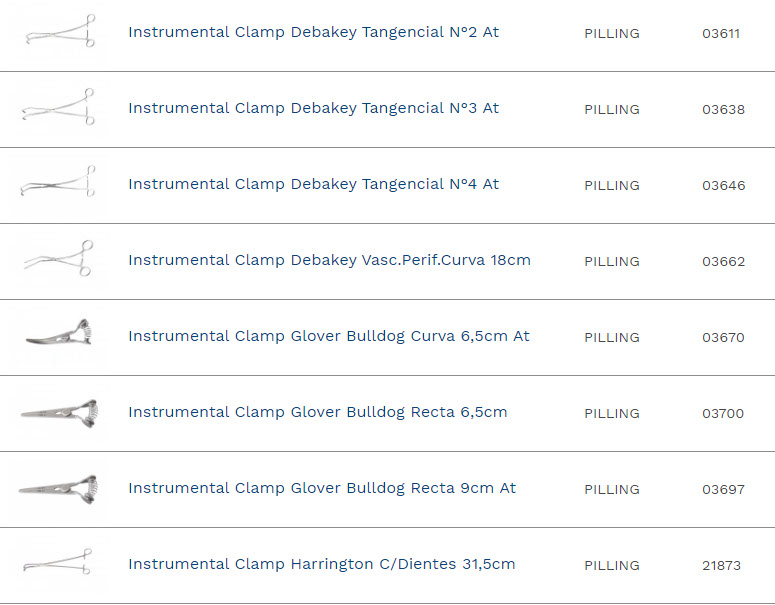Select Instrumental Clamp Glover Bulldog Curva 6,5cm At
775x605 pixels.
click(x=329, y=336)
